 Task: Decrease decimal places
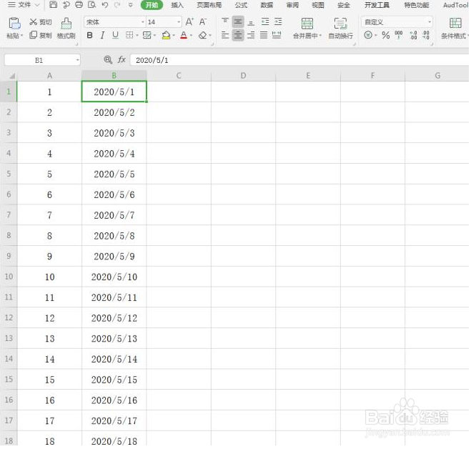click(426, 35)
